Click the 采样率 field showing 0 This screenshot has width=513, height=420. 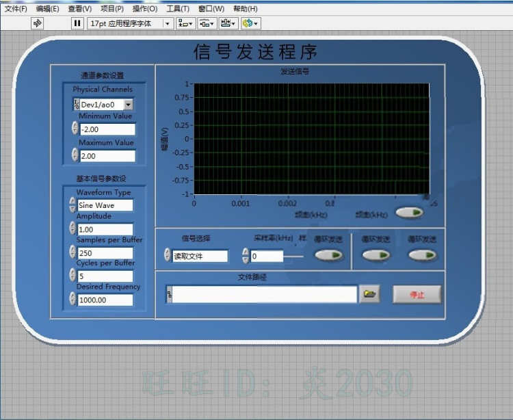point(267,256)
